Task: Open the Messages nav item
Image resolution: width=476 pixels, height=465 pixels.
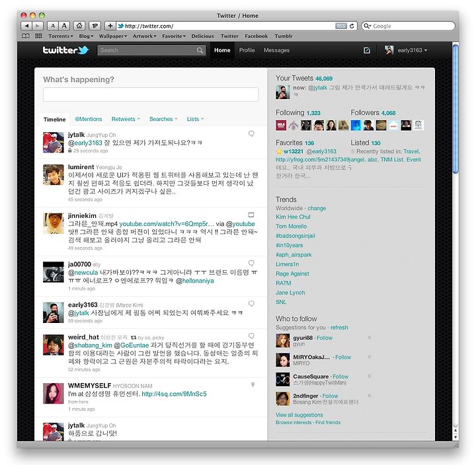Action: 276,50
